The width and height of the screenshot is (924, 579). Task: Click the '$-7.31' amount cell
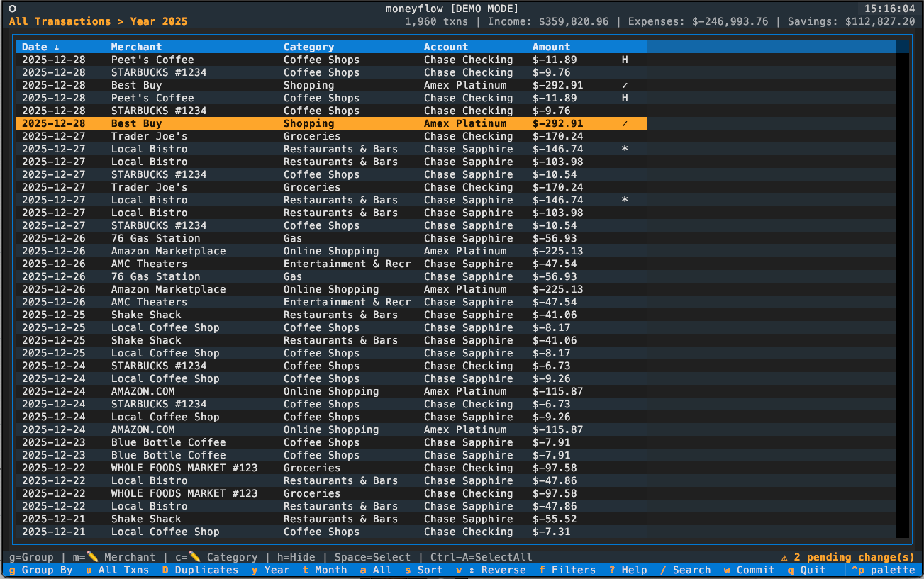click(552, 532)
